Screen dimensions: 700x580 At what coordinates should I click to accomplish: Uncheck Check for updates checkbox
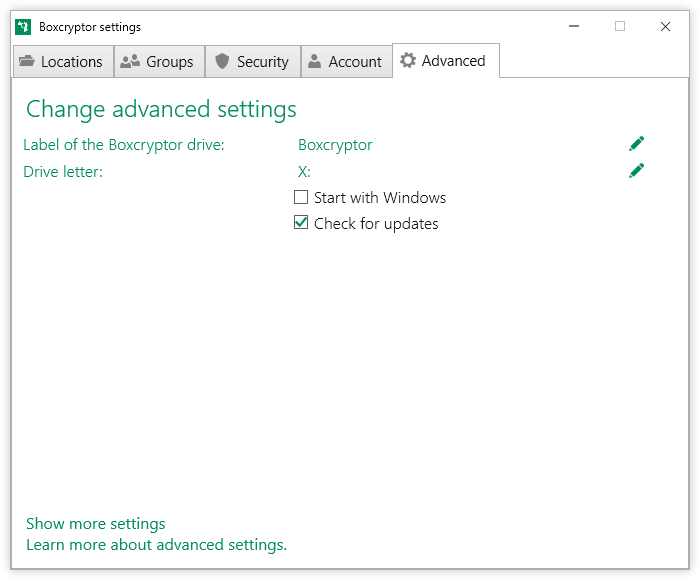[301, 222]
